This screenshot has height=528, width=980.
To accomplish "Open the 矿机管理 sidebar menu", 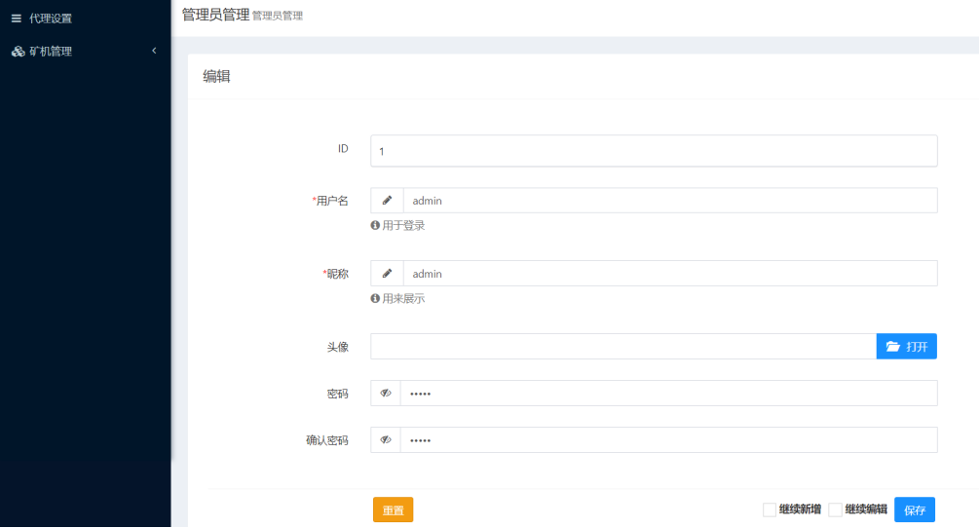I will coord(51,52).
